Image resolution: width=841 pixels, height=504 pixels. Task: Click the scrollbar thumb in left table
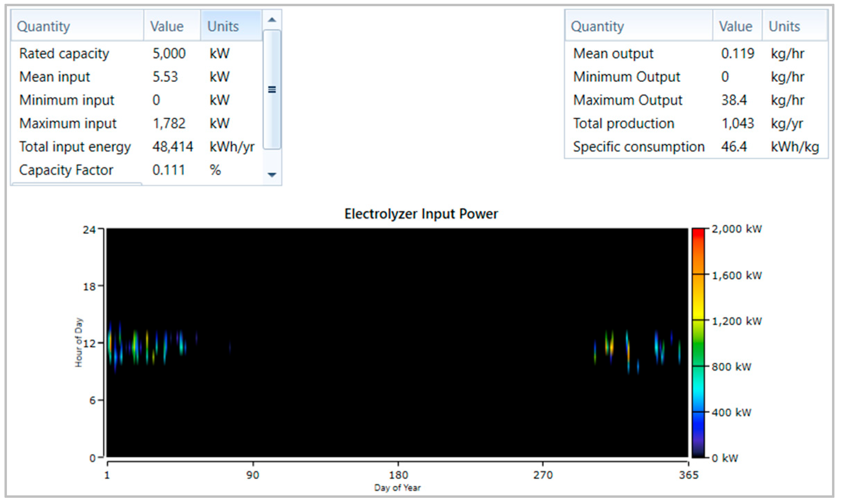(272, 90)
